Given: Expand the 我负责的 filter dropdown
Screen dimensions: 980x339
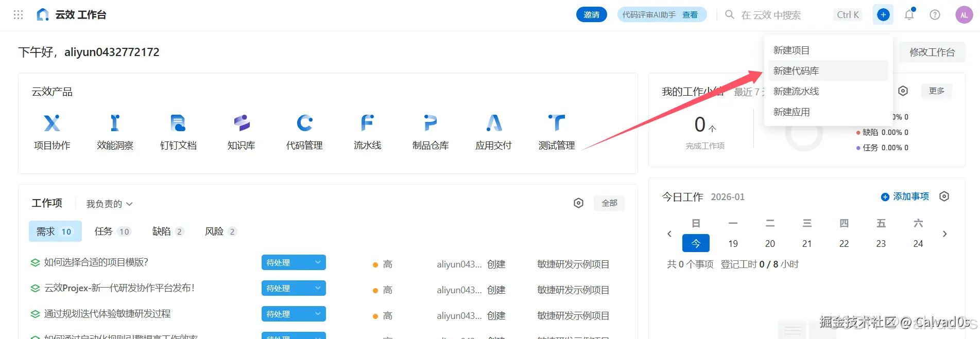Looking at the screenshot, I should coord(109,204).
